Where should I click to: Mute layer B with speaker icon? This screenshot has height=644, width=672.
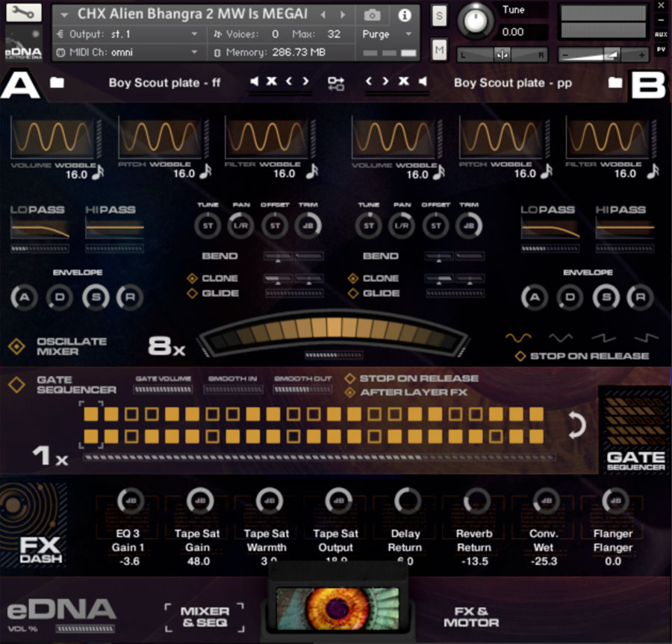pyautogui.click(x=423, y=81)
